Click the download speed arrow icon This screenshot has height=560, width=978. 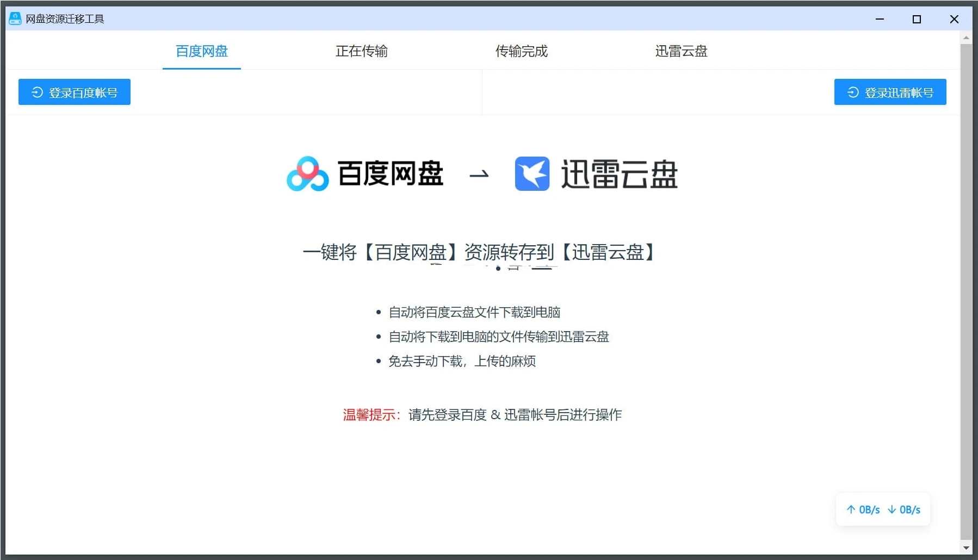point(892,509)
